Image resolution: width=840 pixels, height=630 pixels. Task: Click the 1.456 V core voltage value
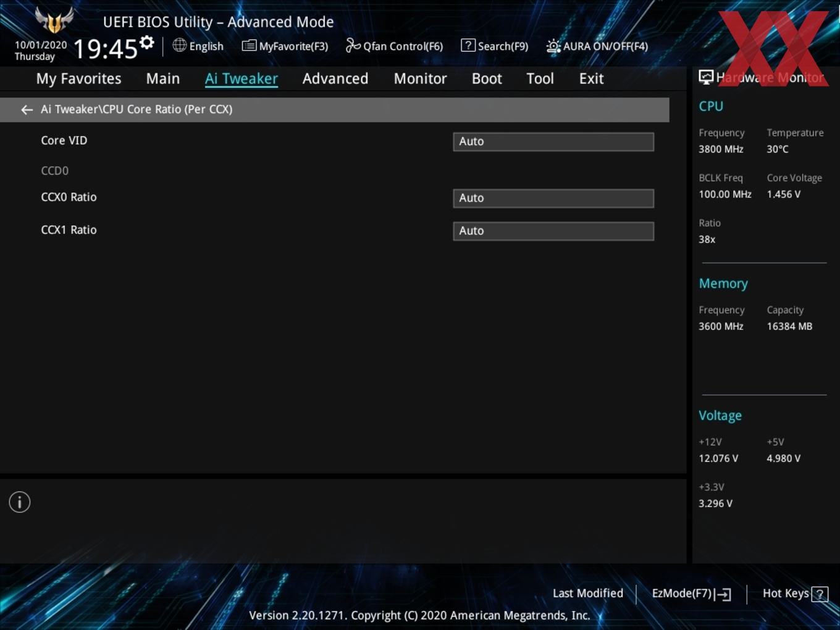point(784,194)
